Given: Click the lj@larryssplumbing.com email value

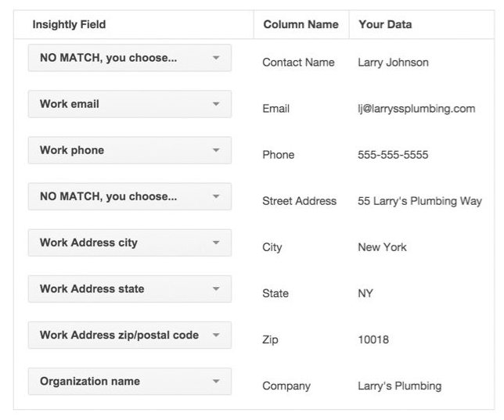Looking at the screenshot, I should pyautogui.click(x=416, y=109).
